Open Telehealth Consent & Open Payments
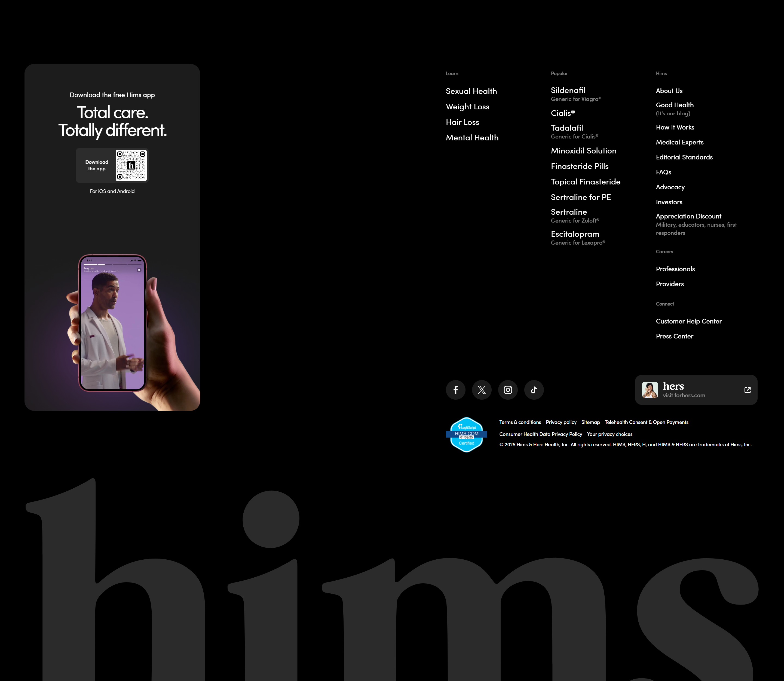This screenshot has width=784, height=681. click(x=646, y=422)
